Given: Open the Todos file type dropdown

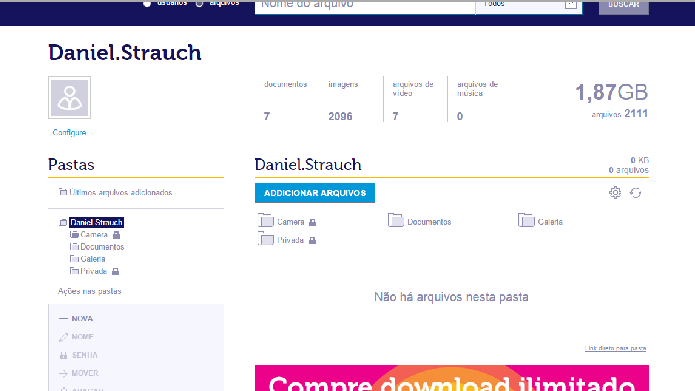Looking at the screenshot, I should [529, 6].
